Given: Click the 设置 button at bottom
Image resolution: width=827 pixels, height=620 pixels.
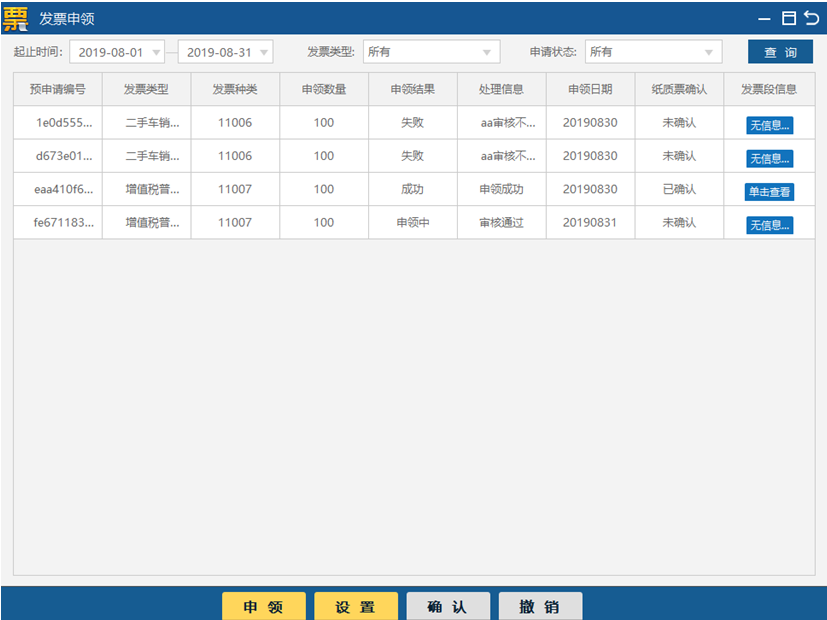Looking at the screenshot, I should coord(356,607).
